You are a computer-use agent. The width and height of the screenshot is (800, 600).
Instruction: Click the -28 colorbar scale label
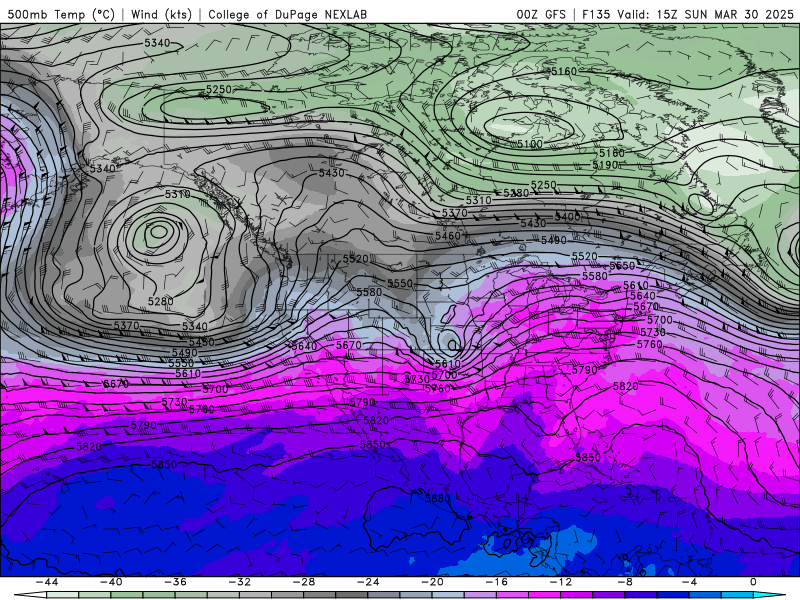(x=304, y=582)
